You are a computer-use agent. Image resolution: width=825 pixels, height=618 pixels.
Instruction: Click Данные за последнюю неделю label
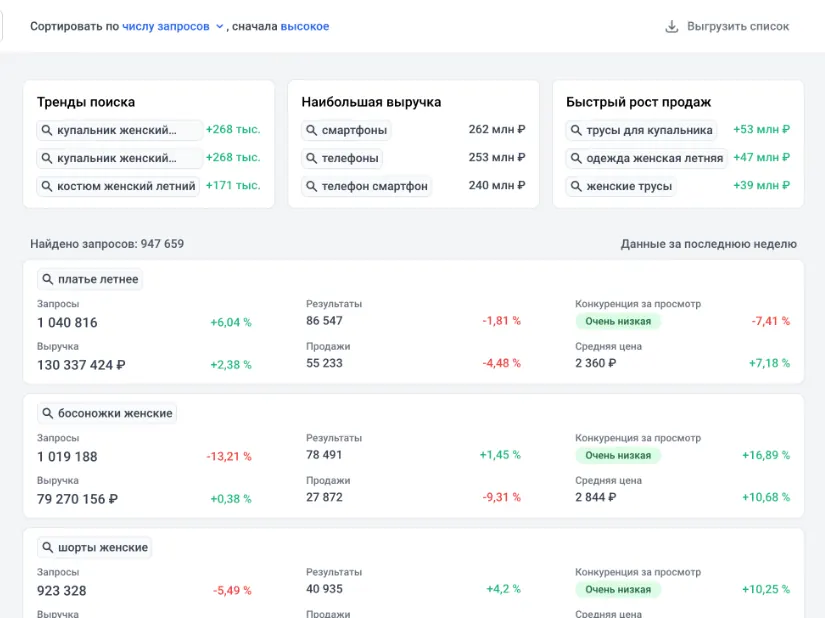[708, 244]
